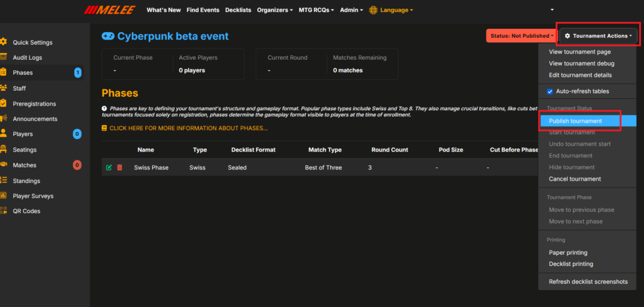Click the Best of Three cell
The width and height of the screenshot is (644, 307).
(322, 168)
